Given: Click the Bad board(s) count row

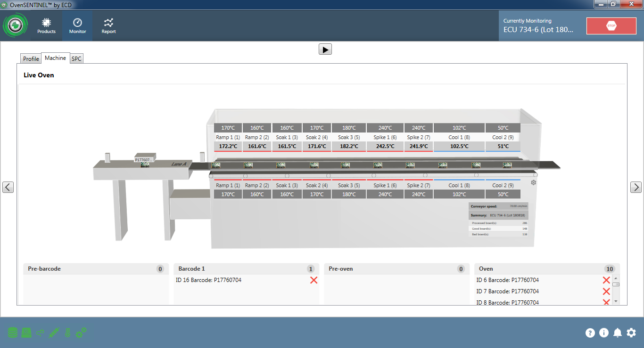Looking at the screenshot, I should (x=499, y=234).
